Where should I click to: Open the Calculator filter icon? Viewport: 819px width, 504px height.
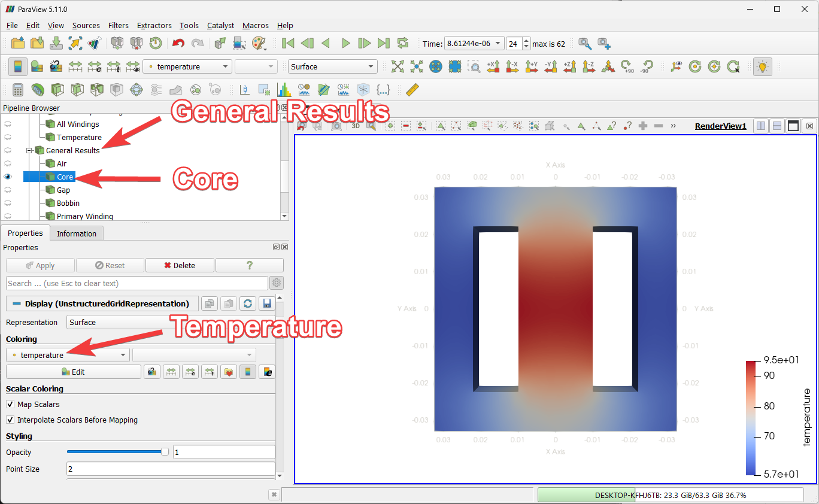pos(18,90)
